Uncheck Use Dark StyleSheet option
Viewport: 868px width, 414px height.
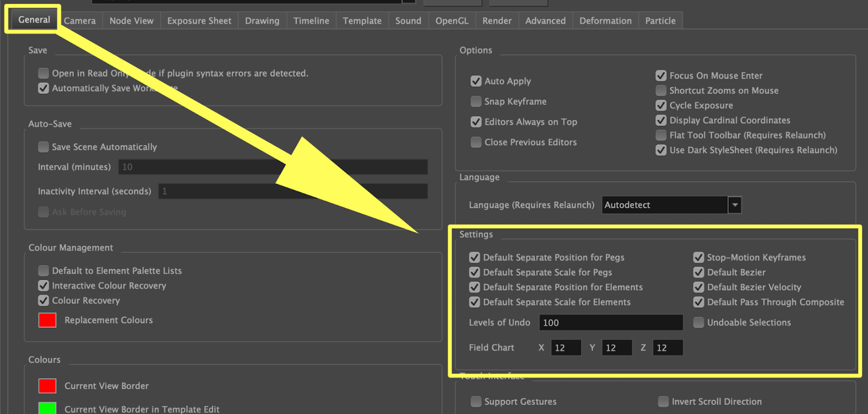(661, 150)
